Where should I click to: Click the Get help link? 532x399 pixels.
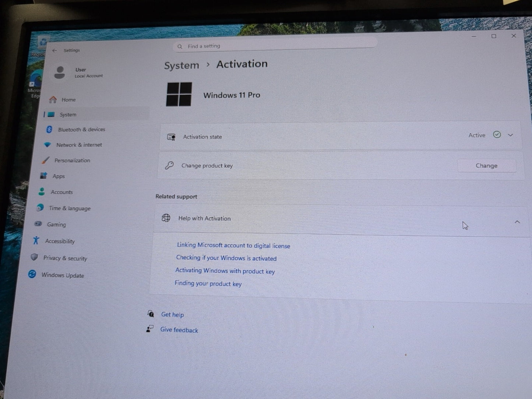click(172, 314)
